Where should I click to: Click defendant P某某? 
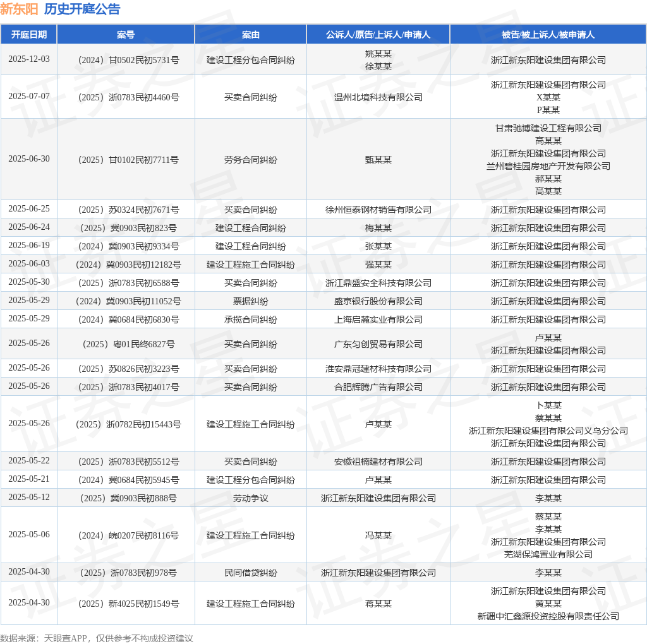click(548, 110)
